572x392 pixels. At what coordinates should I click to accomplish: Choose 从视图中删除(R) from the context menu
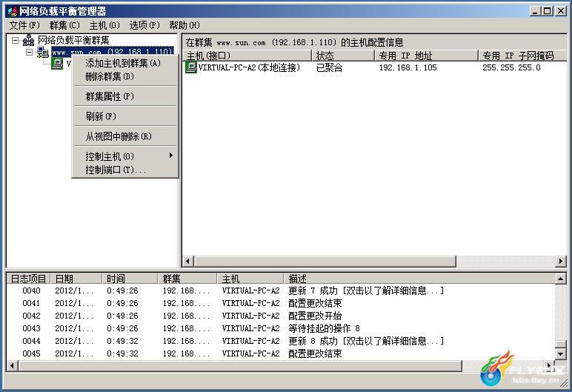(x=124, y=136)
